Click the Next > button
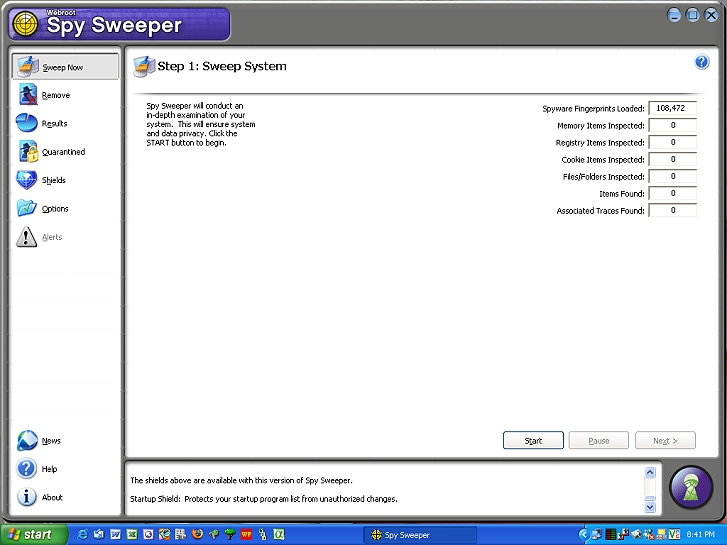The width and height of the screenshot is (727, 545). [665, 440]
